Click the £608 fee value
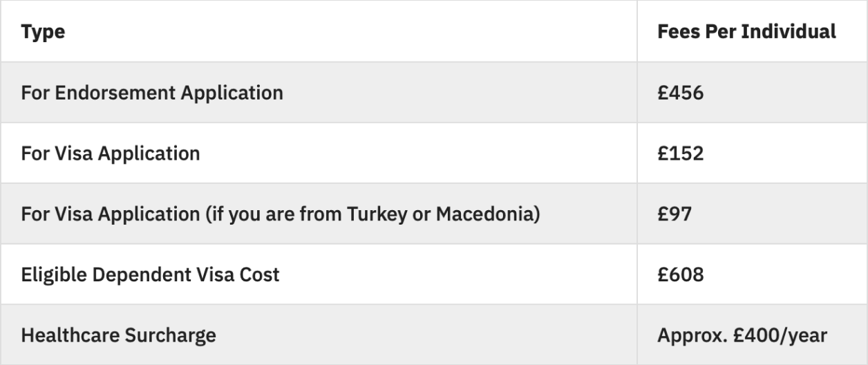The image size is (868, 365). (680, 274)
